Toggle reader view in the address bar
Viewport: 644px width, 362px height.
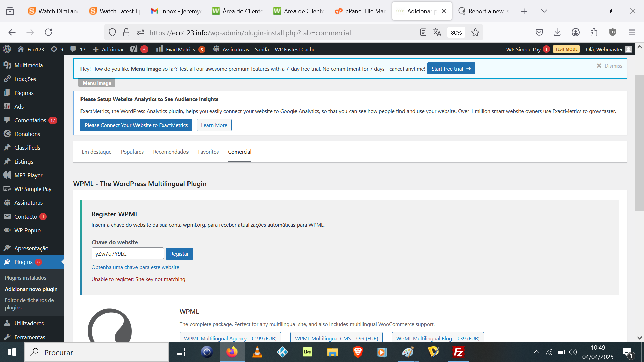click(423, 32)
